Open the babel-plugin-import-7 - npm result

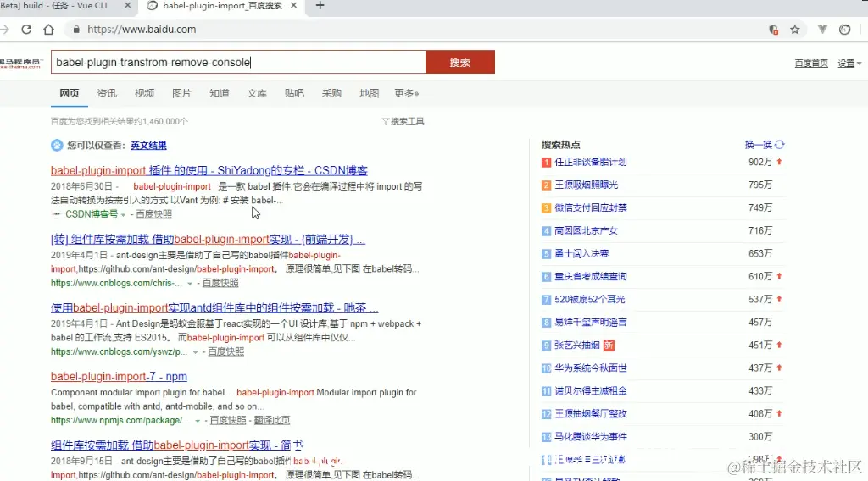(x=119, y=377)
